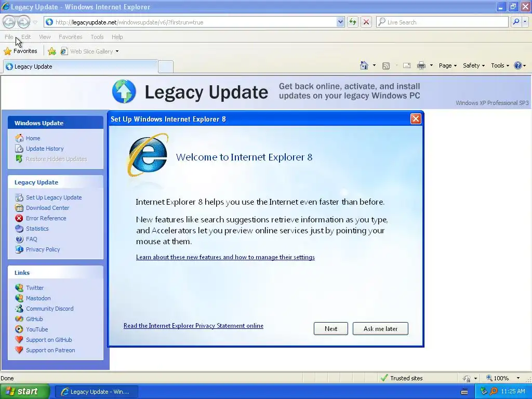Click the Community Discord people icon

pos(19,309)
